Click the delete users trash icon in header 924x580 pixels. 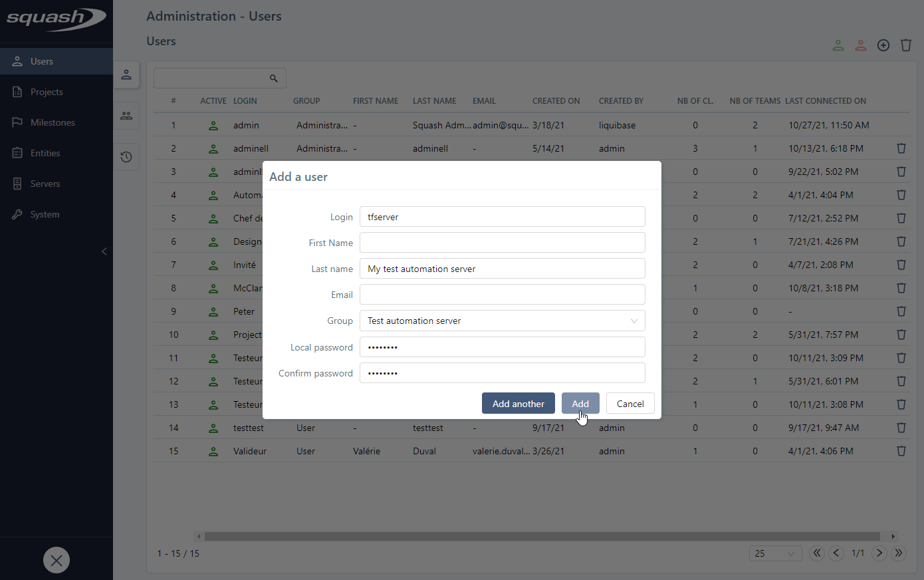click(905, 45)
